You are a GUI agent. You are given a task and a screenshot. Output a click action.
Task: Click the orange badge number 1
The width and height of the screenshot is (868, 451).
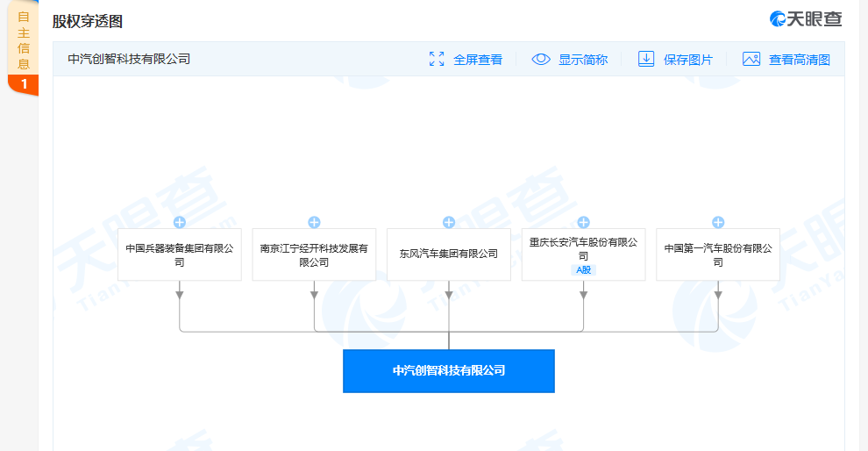click(x=24, y=83)
